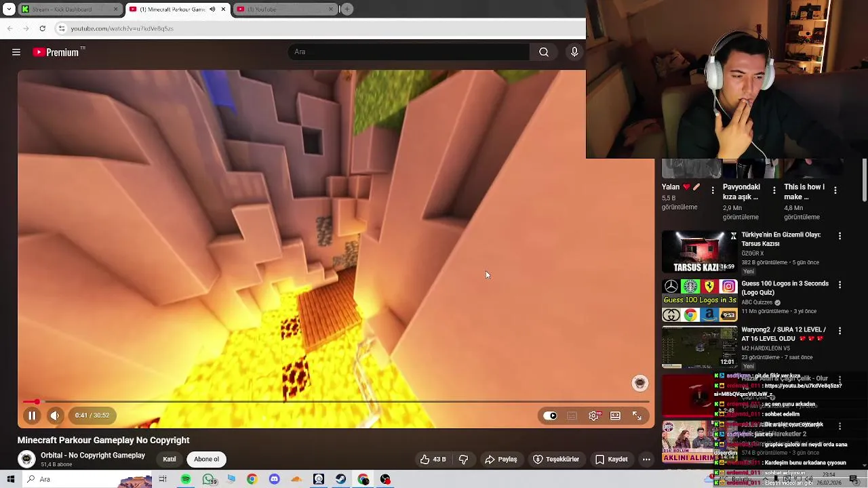Viewport: 868px width, 488px height.
Task: Click the Teşekkürler thanks button
Action: click(556, 459)
